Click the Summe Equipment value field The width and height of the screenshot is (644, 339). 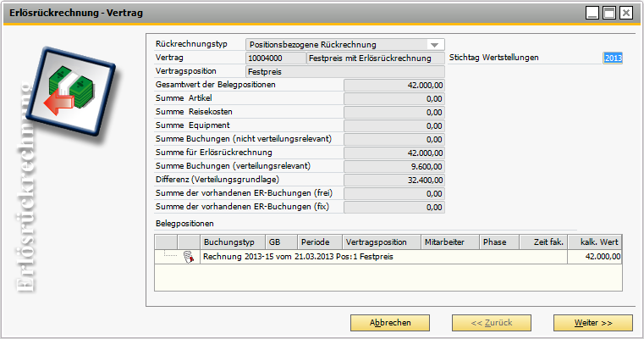[394, 126]
